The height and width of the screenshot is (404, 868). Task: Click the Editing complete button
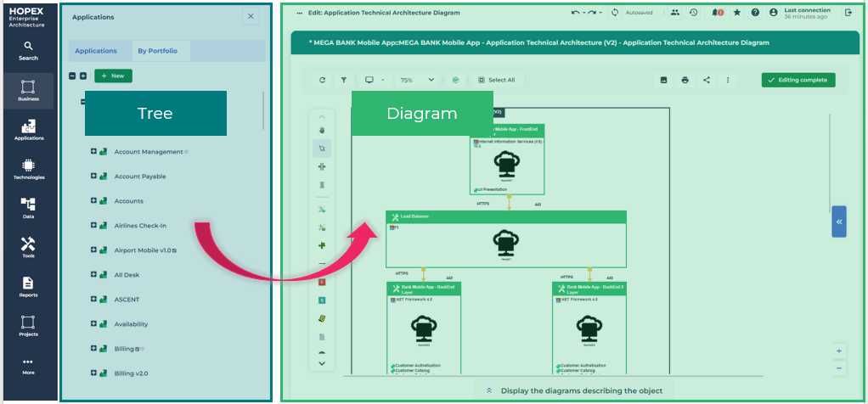click(x=798, y=80)
